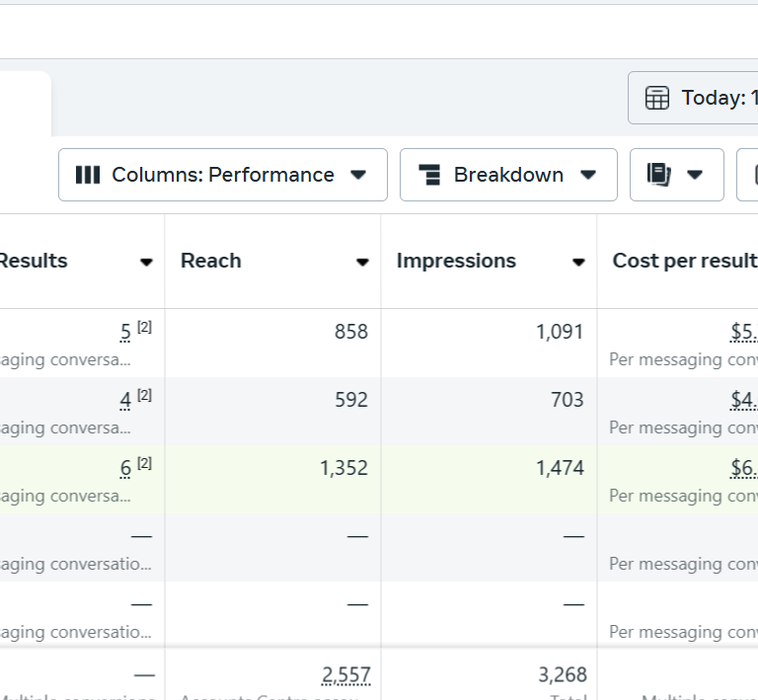Open the Reach column sort arrow
758x700 pixels.
[x=362, y=262]
